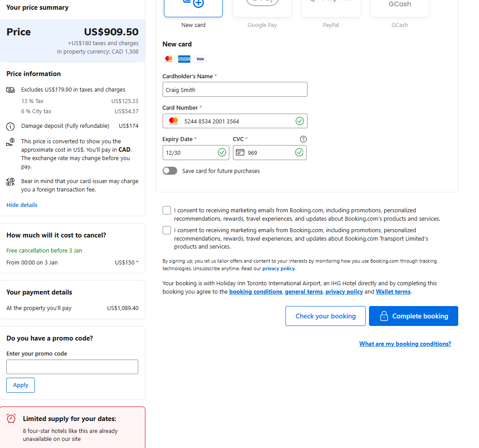This screenshot has height=448, width=479.
Task: Click the alarm clock limited supply icon
Action: (x=11, y=419)
